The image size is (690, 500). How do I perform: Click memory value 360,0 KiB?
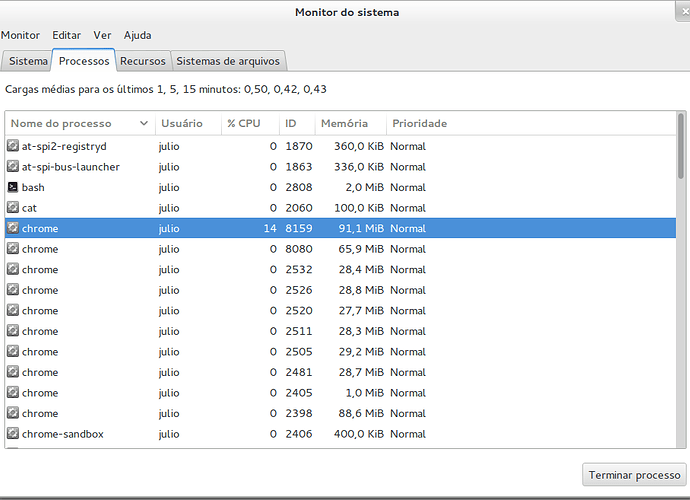pos(359,146)
